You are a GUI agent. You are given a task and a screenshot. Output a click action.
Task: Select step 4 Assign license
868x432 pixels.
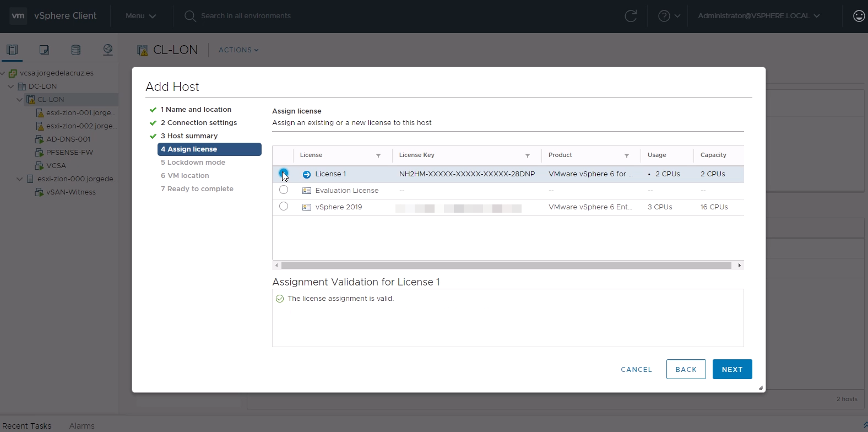pyautogui.click(x=209, y=149)
